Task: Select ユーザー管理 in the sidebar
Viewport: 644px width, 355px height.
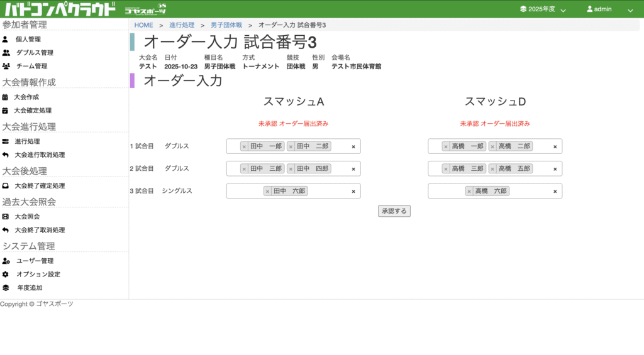Action: click(x=35, y=261)
